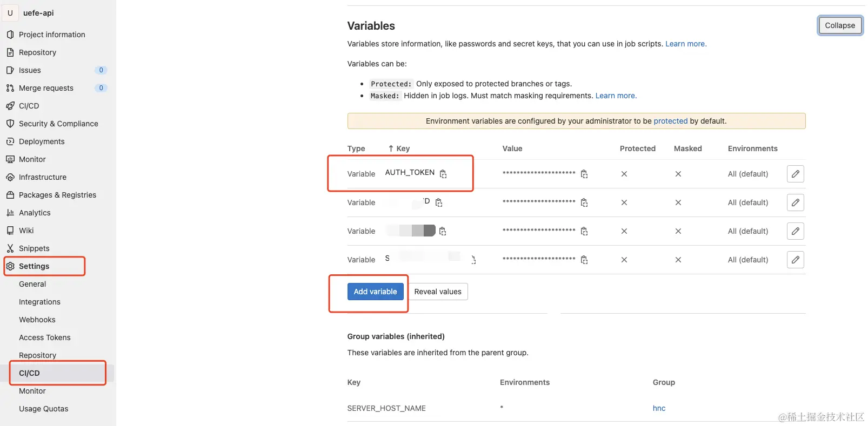The width and height of the screenshot is (868, 426).
Task: Expand the Settings sidebar menu
Action: (x=34, y=266)
